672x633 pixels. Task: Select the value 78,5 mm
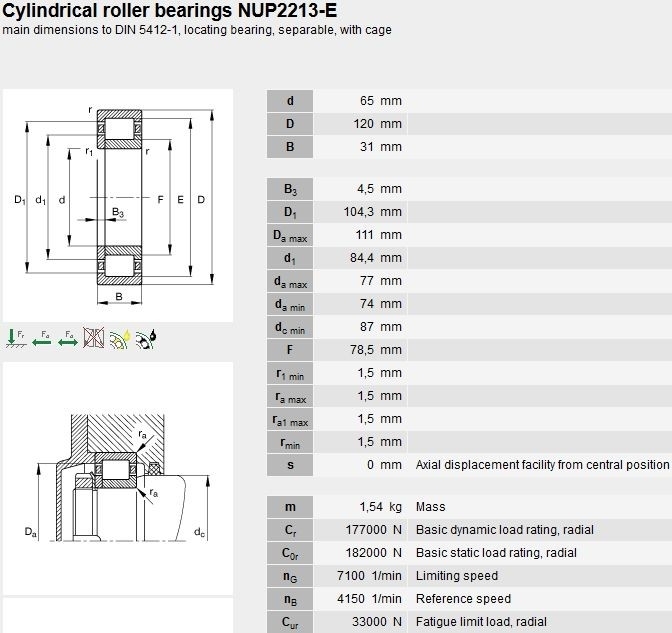point(376,350)
